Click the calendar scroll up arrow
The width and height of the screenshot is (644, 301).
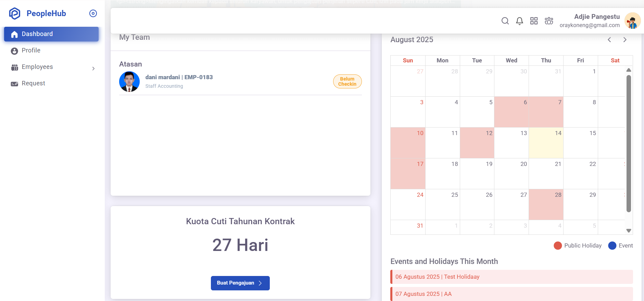point(629,70)
